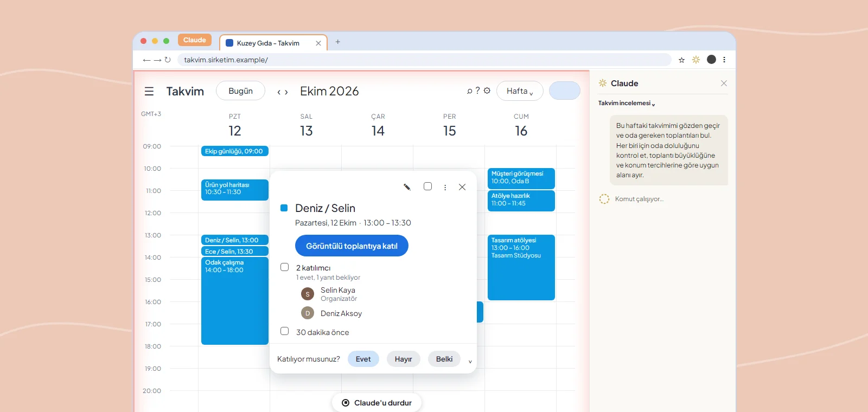Open the Hafta view dropdown
This screenshot has height=412, width=868.
[520, 91]
